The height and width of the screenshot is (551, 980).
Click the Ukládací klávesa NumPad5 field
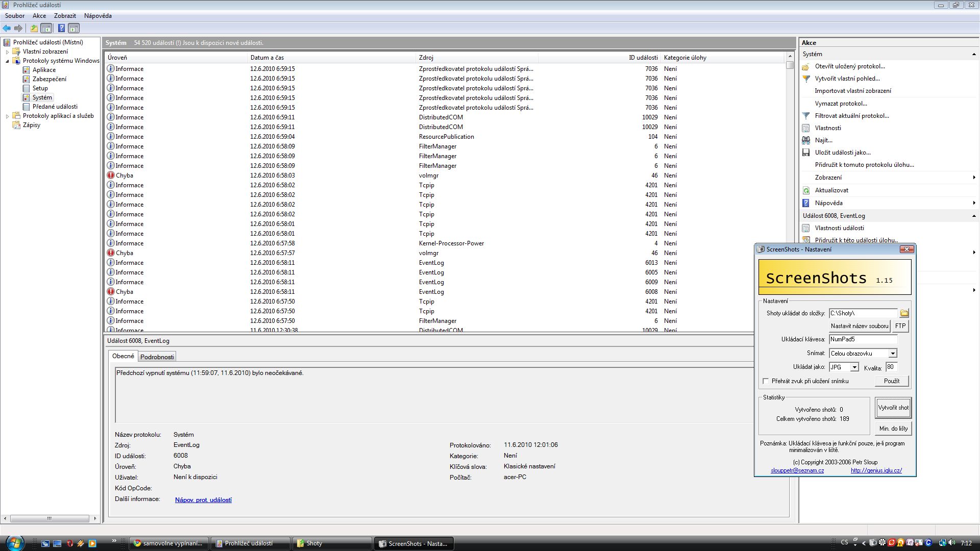pyautogui.click(x=862, y=339)
